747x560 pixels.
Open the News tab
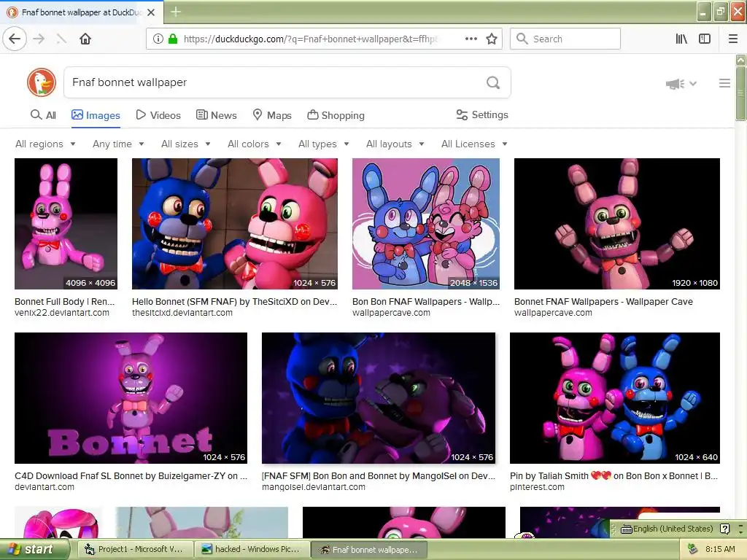click(x=216, y=115)
